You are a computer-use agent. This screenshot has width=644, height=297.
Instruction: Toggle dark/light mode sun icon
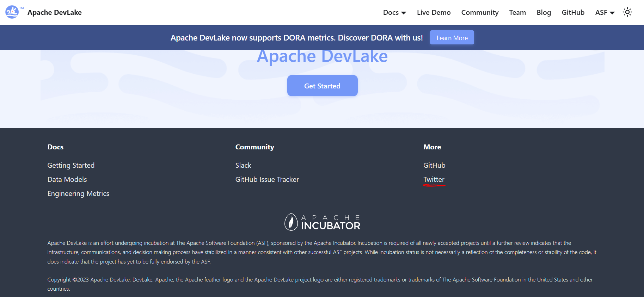627,12
